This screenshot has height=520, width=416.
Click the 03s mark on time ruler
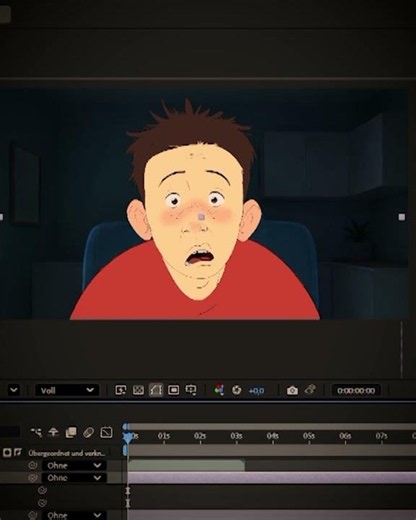[236, 436]
